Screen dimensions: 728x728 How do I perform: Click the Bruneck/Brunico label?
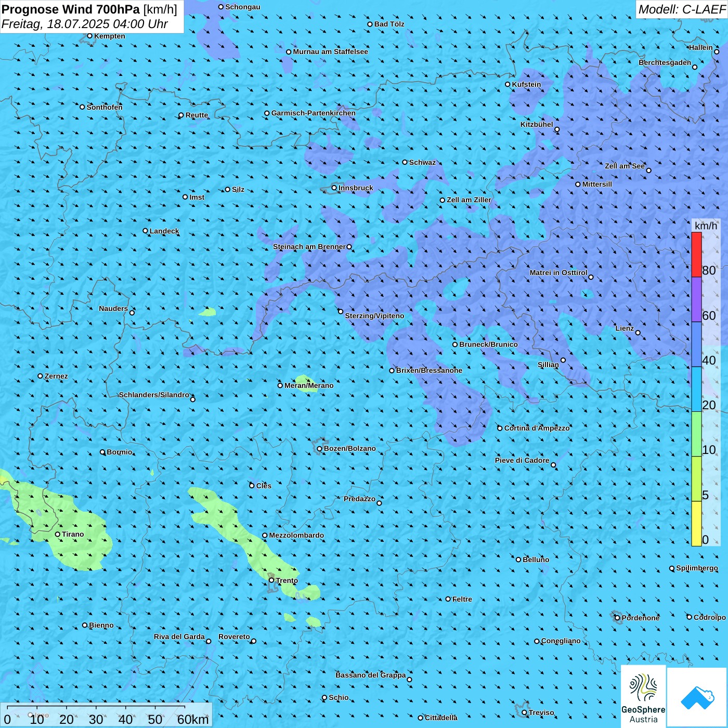(x=488, y=344)
